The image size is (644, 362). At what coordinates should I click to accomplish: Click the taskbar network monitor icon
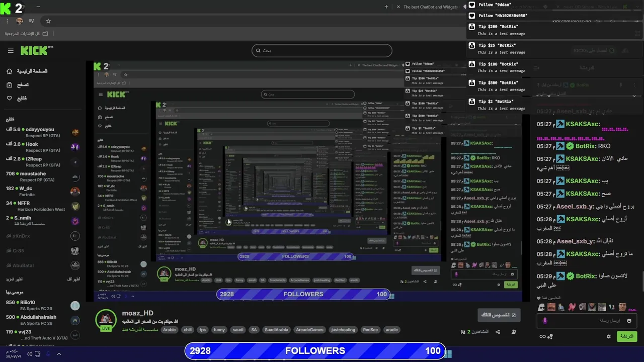coord(38,354)
